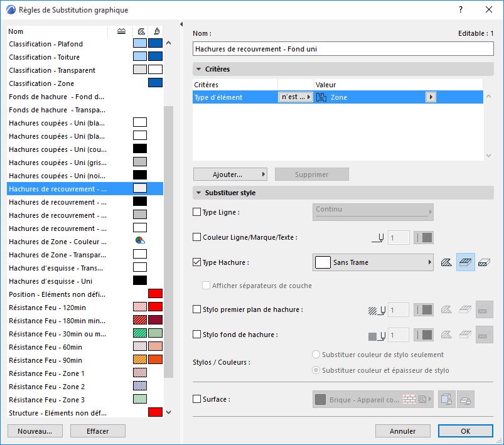Screen dimensions: 504x445
Task: Click the foreground hatch pen icon
Action: [377, 310]
